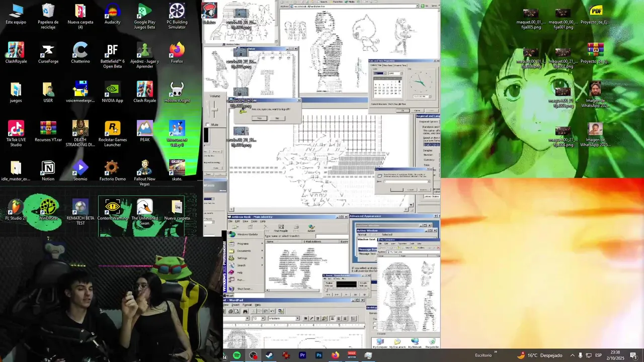Open WinDirStat
The width and height of the screenshot is (644, 362).
click(x=48, y=210)
